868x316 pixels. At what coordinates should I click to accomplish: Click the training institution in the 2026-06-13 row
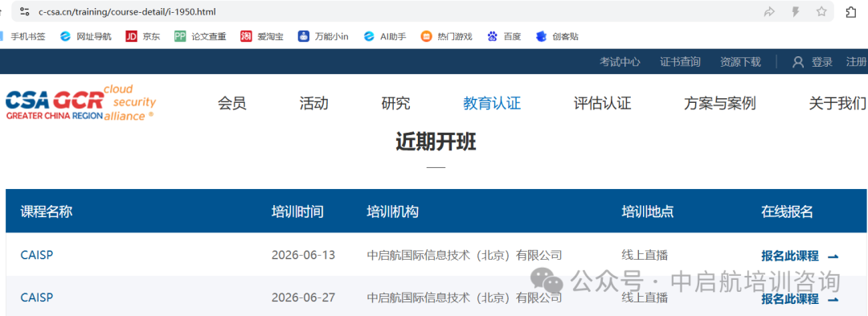click(465, 255)
